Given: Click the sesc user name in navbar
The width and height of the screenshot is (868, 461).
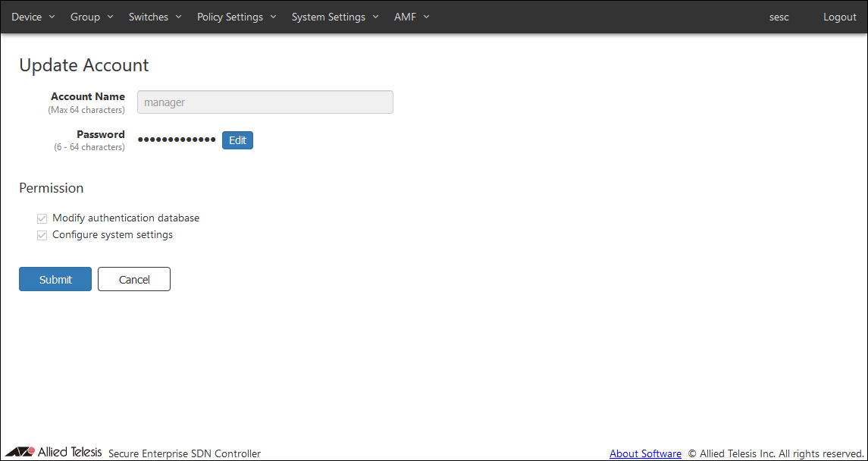Looking at the screenshot, I should click(779, 17).
